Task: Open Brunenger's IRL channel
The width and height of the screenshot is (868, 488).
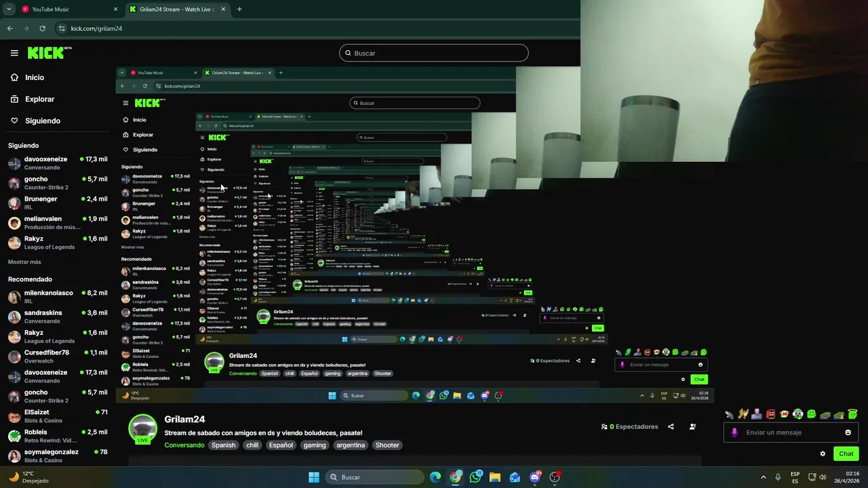Action: click(58, 203)
